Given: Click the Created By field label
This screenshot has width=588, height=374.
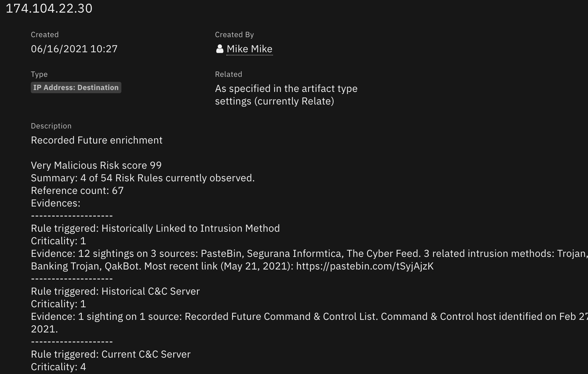Looking at the screenshot, I should (234, 35).
